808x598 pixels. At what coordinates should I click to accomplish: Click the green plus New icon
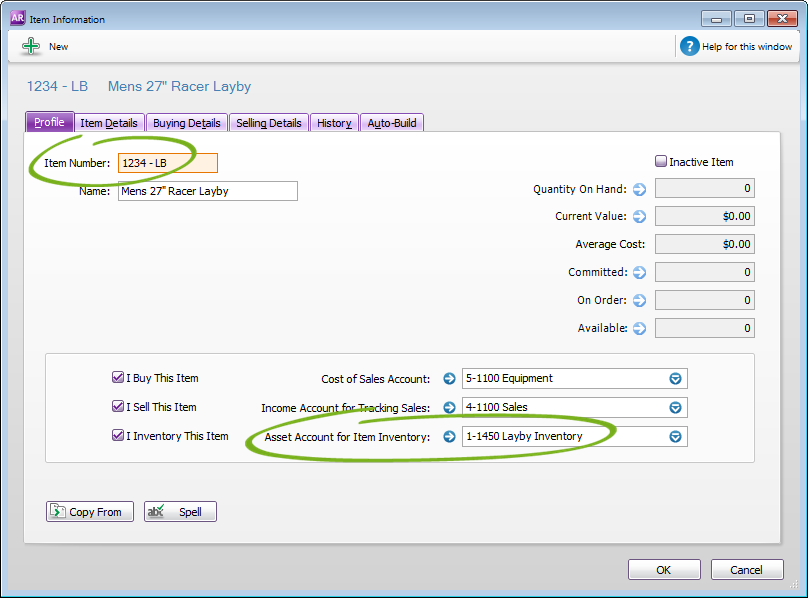[30, 46]
